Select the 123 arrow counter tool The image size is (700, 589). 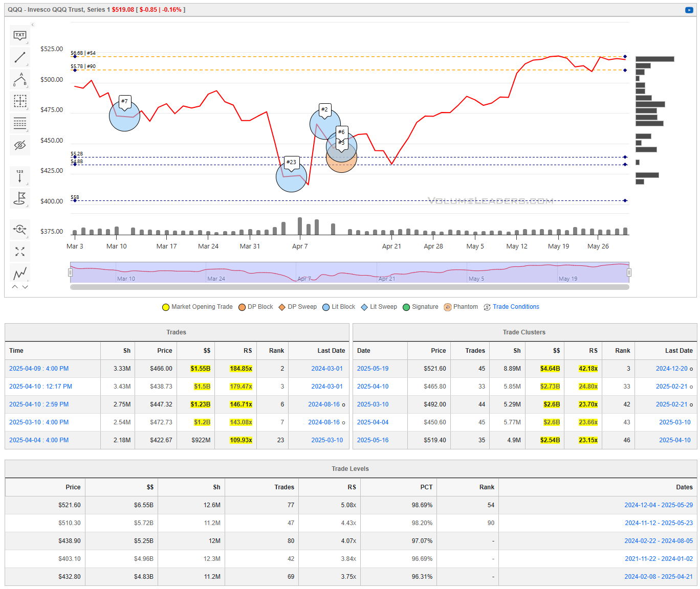point(20,176)
